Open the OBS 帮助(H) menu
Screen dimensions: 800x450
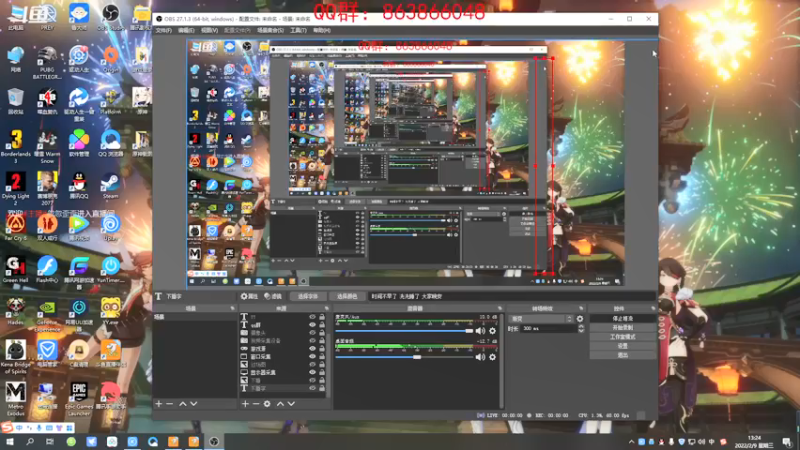(321, 31)
